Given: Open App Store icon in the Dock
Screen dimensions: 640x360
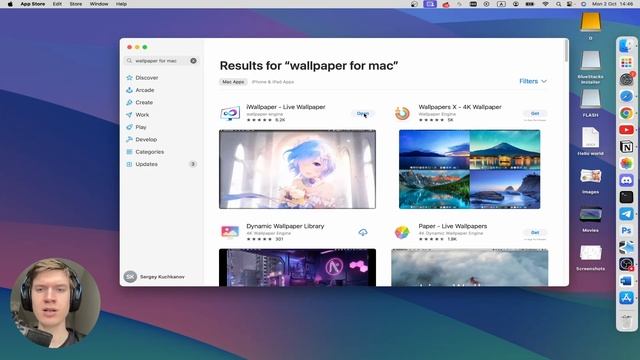Looking at the screenshot, I should pos(626,298).
